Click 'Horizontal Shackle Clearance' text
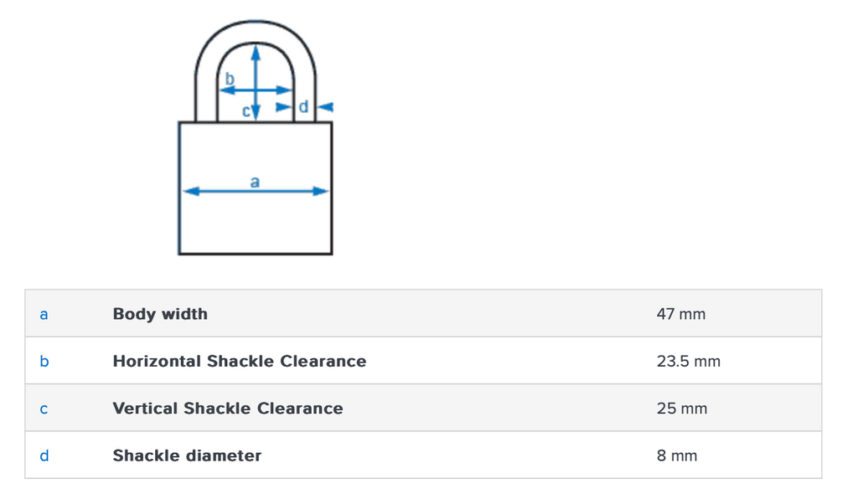 point(240,362)
